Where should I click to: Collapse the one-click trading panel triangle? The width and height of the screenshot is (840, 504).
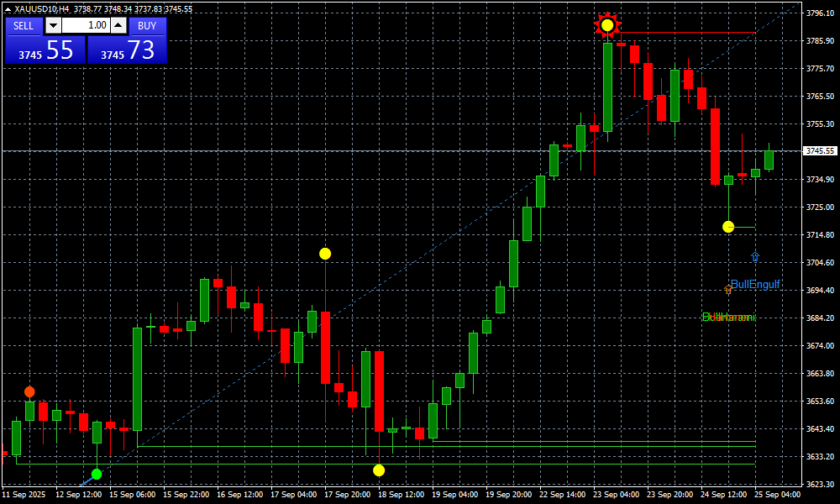click(x=8, y=9)
